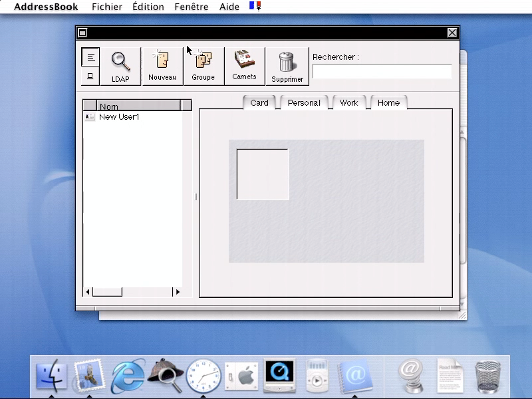
Task: Open the Clock in the Dock
Action: (203, 376)
